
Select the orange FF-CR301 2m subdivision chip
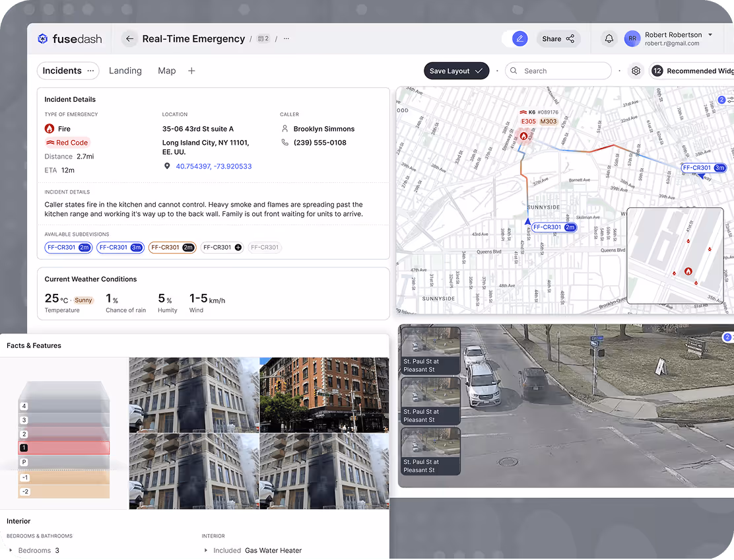(x=172, y=248)
